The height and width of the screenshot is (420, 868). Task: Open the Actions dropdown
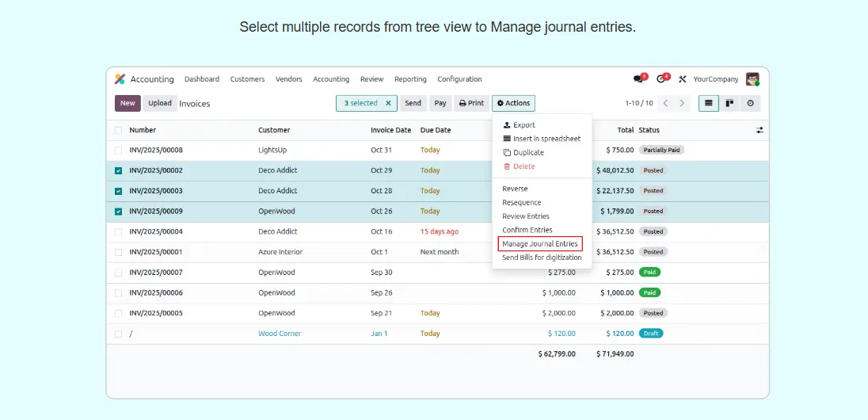[x=513, y=103]
